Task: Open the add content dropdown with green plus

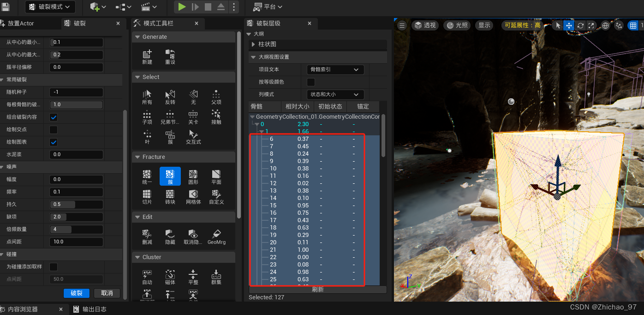Action: click(98, 6)
